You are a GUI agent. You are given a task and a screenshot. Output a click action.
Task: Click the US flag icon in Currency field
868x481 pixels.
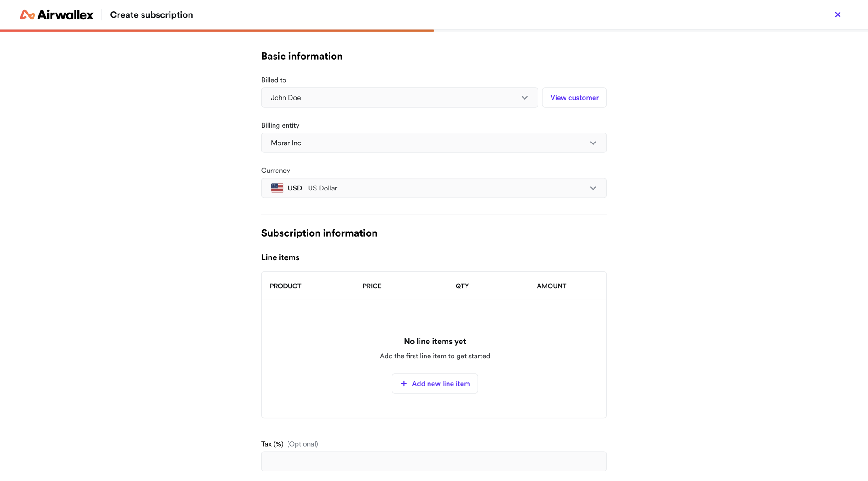tap(277, 188)
